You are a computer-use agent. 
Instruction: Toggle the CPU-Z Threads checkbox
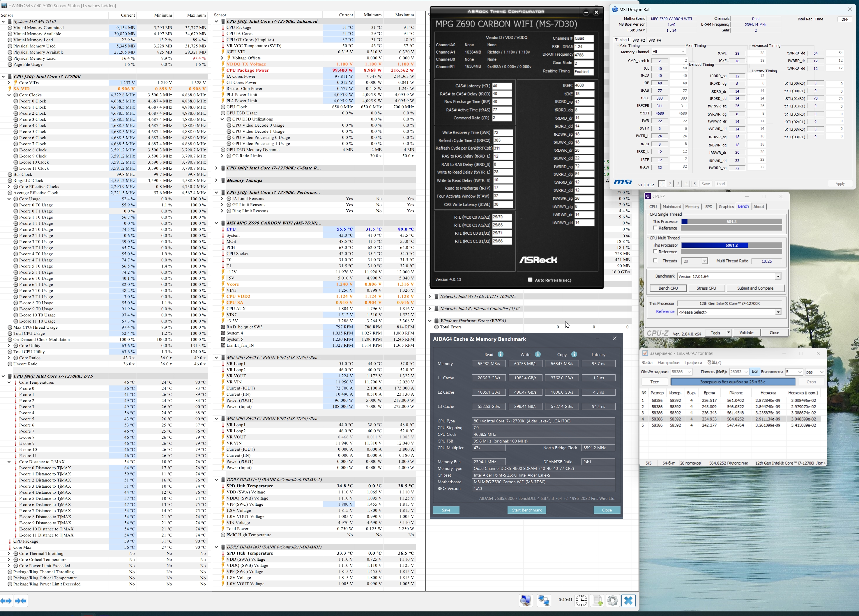pyautogui.click(x=655, y=261)
